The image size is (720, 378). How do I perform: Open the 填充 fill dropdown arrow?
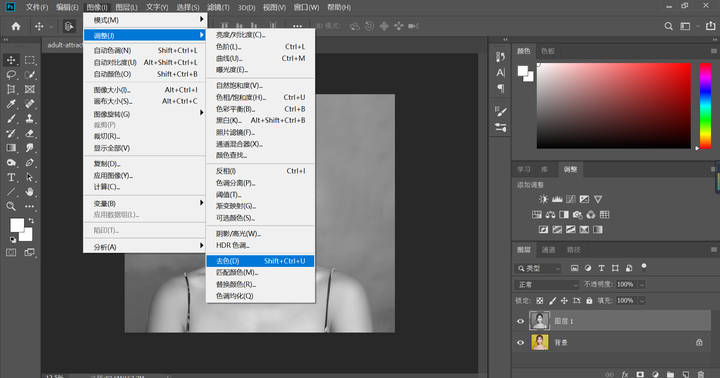642,301
